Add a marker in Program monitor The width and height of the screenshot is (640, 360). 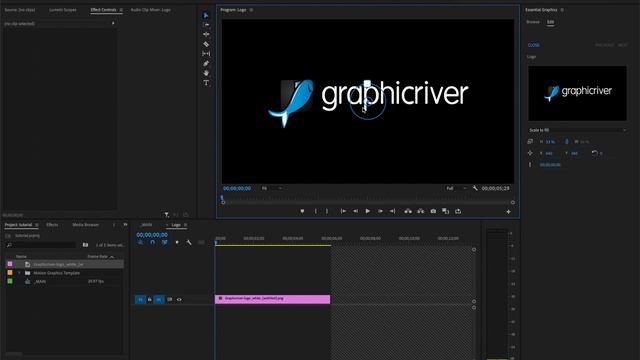[302, 211]
